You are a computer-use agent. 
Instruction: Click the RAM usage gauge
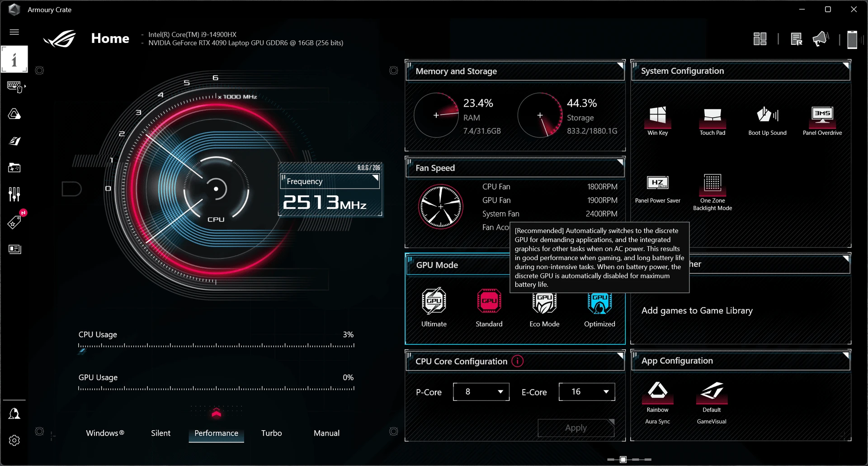[436, 115]
